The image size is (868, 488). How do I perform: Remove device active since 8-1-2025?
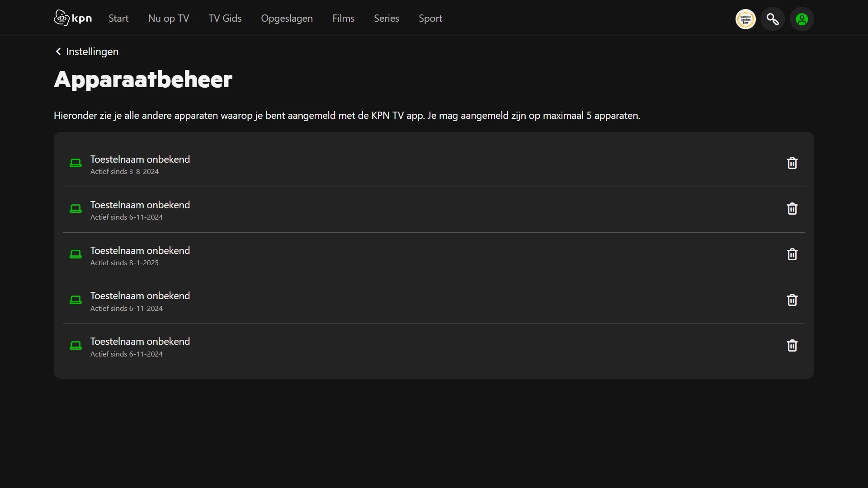coord(792,254)
